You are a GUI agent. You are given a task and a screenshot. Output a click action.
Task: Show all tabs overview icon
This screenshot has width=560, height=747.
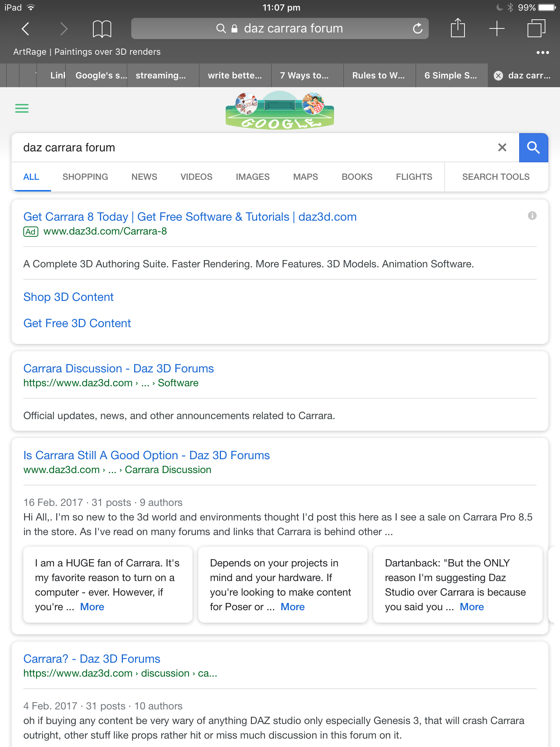[536, 28]
